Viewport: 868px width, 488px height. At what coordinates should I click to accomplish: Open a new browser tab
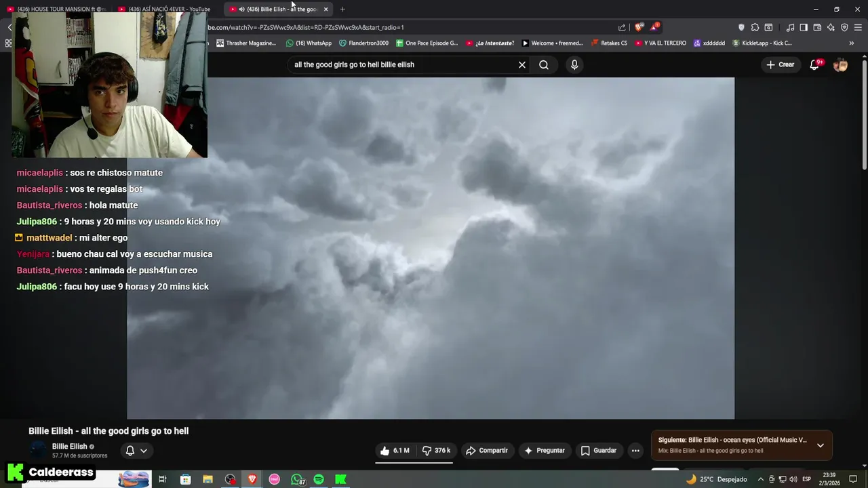342,9
